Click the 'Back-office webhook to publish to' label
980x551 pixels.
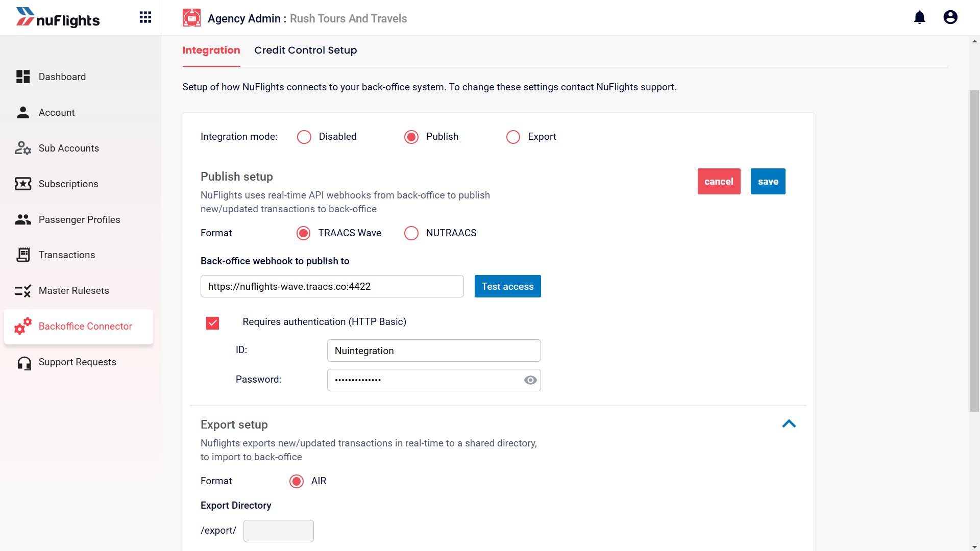[275, 261]
